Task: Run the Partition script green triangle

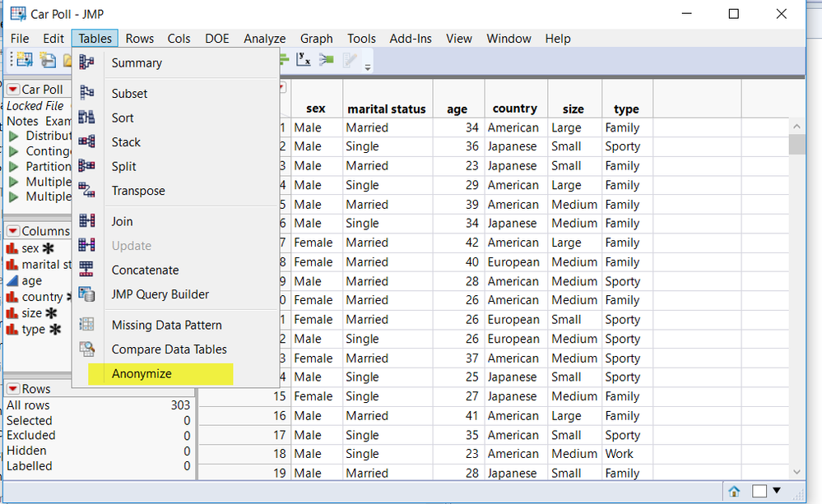Action: [14, 167]
